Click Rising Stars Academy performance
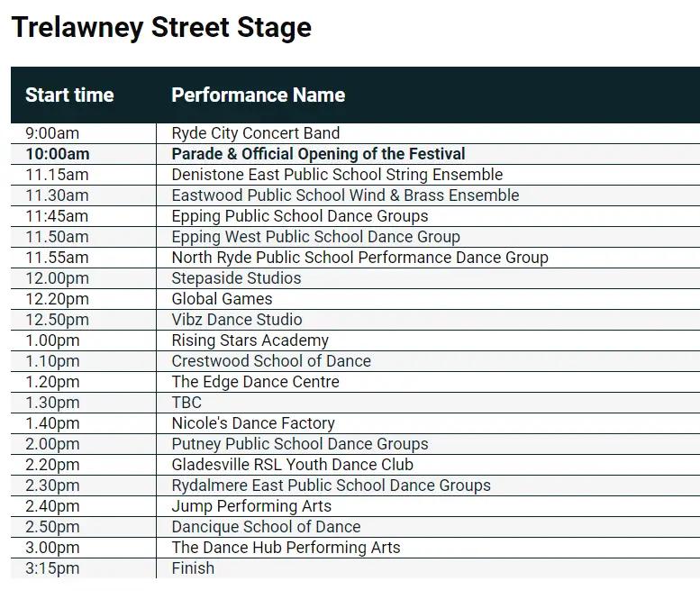 (x=250, y=340)
